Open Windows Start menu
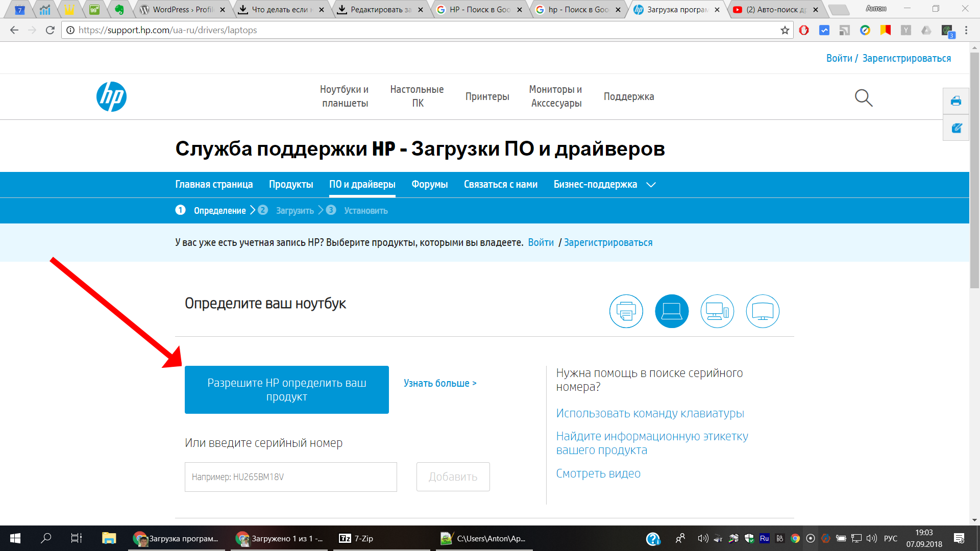980x551 pixels. coord(15,538)
